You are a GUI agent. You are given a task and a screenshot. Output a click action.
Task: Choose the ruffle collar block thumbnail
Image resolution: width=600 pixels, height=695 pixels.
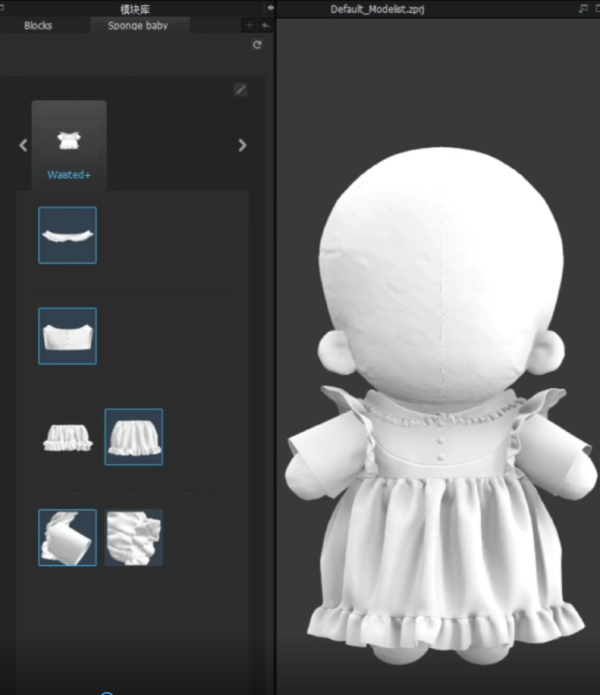coord(67,235)
